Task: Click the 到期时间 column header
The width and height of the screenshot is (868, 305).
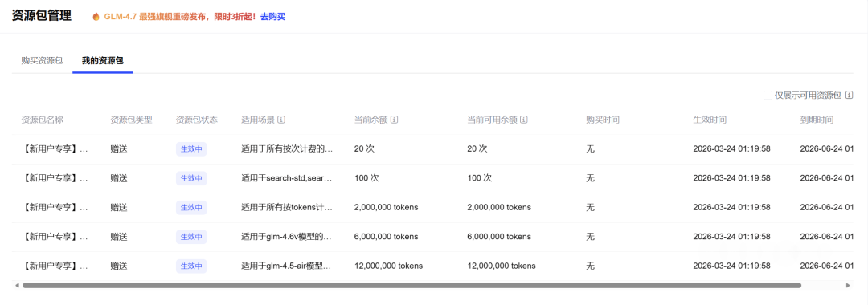Action: (817, 120)
